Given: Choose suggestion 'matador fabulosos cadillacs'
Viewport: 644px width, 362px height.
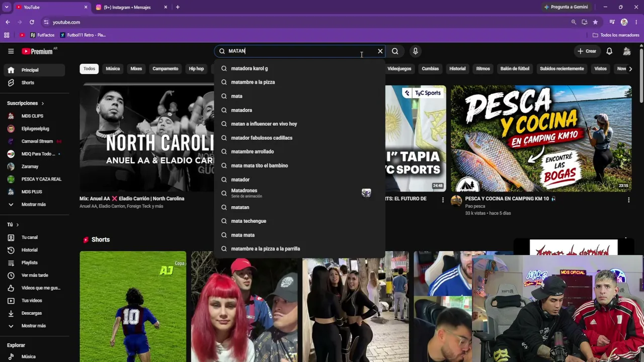Looking at the screenshot, I should (299, 138).
